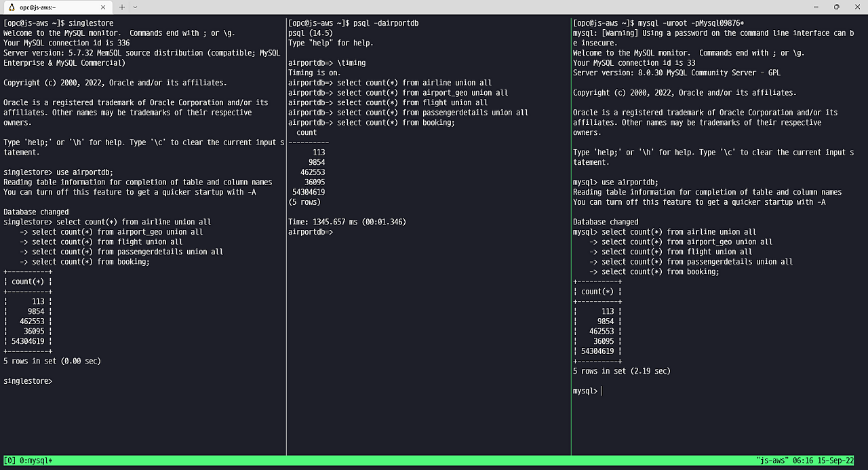Click the 'mysql>' prompt with cursor
The height and width of the screenshot is (470, 868).
(585, 391)
